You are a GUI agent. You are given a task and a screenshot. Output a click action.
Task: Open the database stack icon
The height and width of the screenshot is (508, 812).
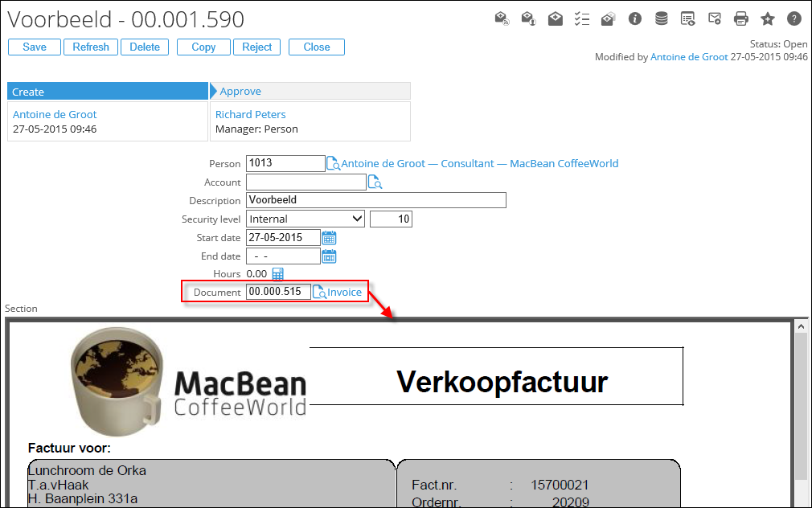click(661, 18)
